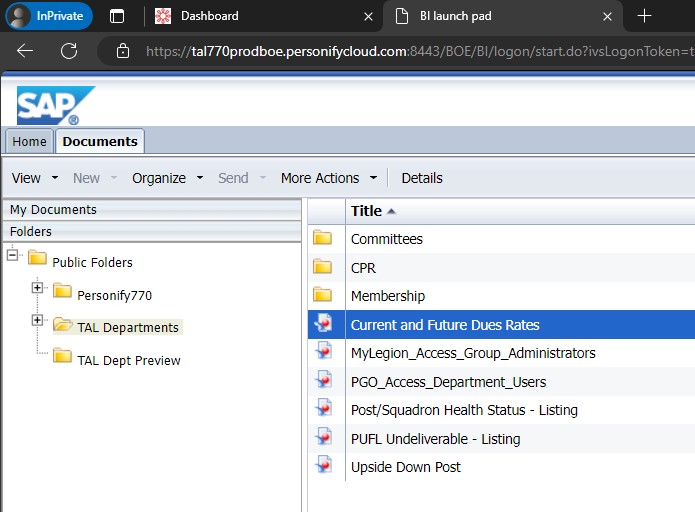This screenshot has height=512, width=695.
Task: Open the View dropdown menu
Action: click(35, 178)
